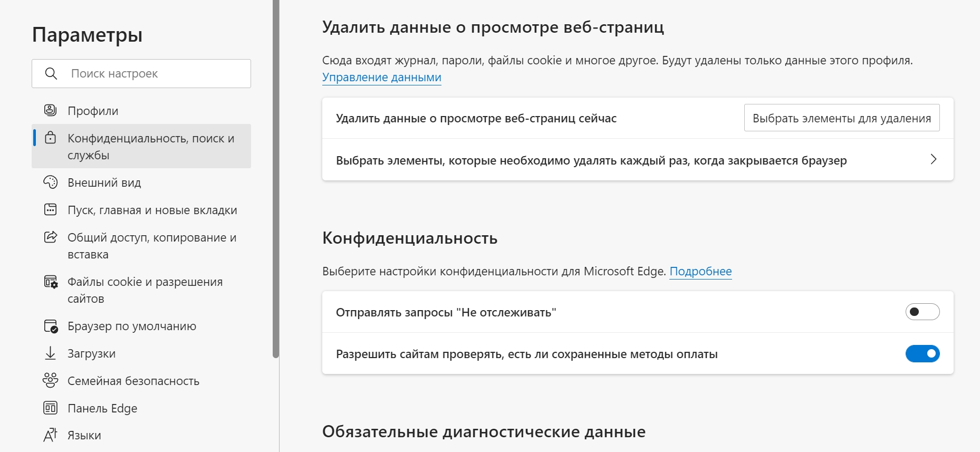980x452 pixels.
Task: Click the Start and new tabs icon
Action: 50,209
